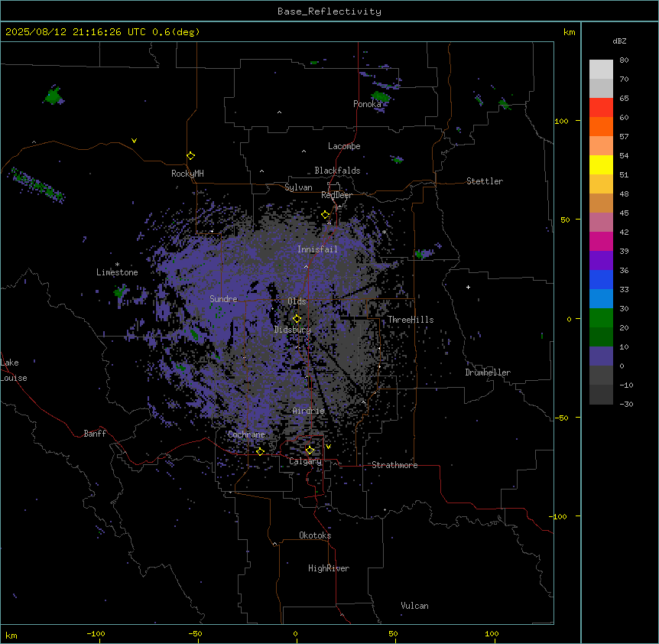Click the Banff label
The image size is (659, 644).
pos(95,434)
